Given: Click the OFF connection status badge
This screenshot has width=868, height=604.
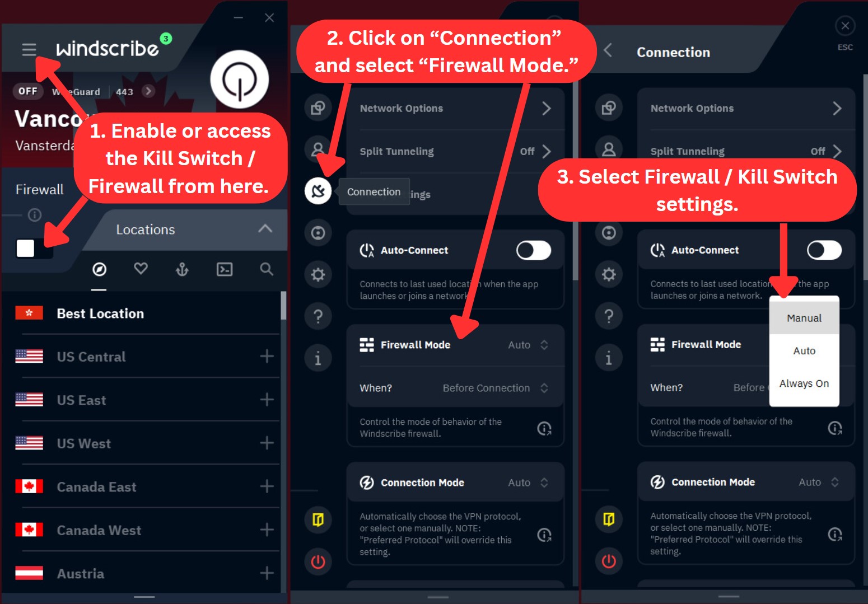Looking at the screenshot, I should (x=28, y=91).
